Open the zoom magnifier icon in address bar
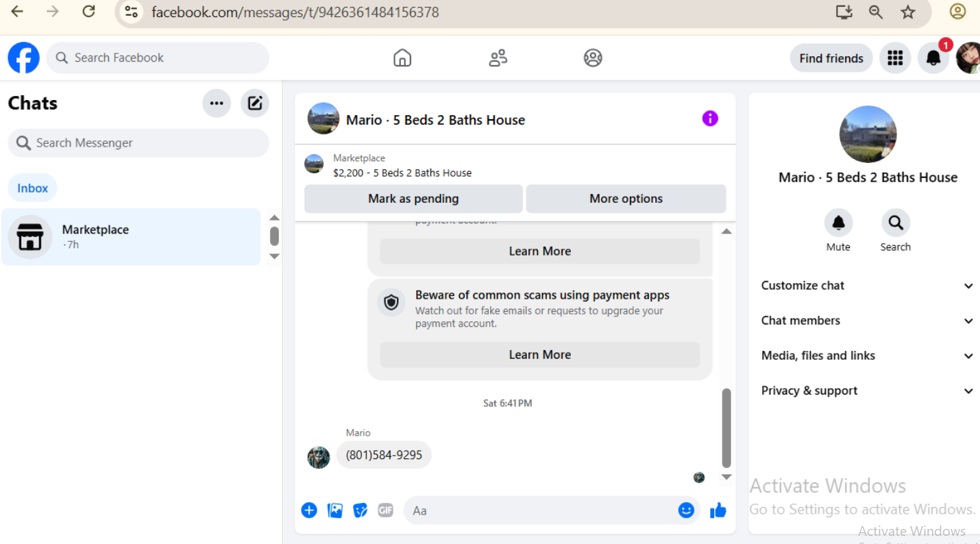This screenshot has width=980, height=544. pos(876,12)
